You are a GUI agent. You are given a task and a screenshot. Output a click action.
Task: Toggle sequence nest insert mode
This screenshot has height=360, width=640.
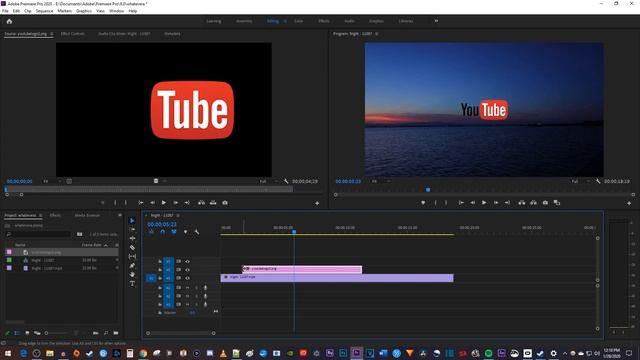click(x=151, y=232)
